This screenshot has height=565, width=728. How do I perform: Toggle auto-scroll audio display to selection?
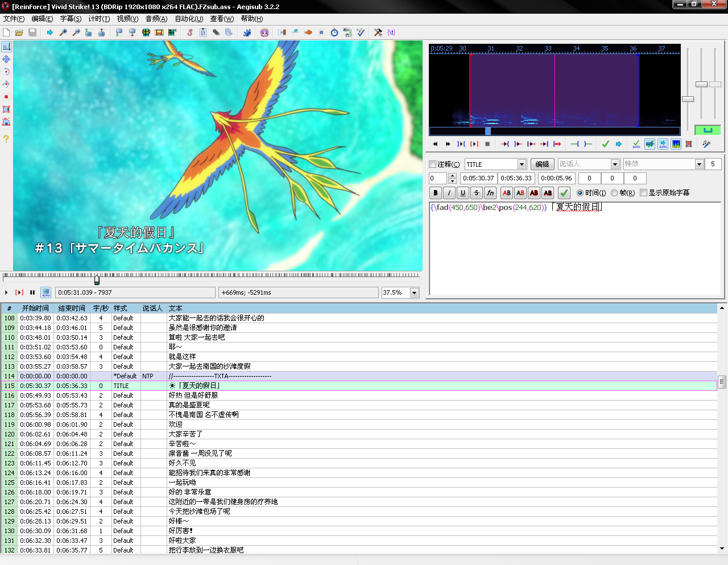(x=663, y=144)
